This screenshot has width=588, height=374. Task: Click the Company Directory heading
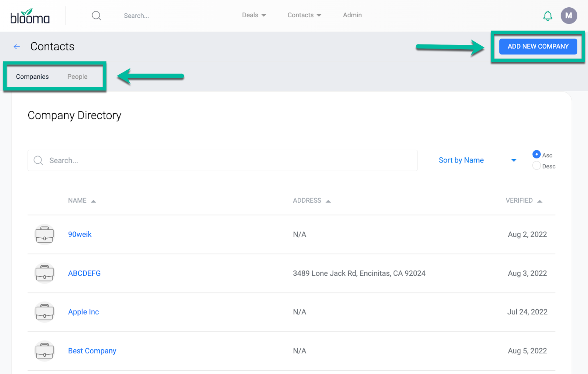pos(75,115)
